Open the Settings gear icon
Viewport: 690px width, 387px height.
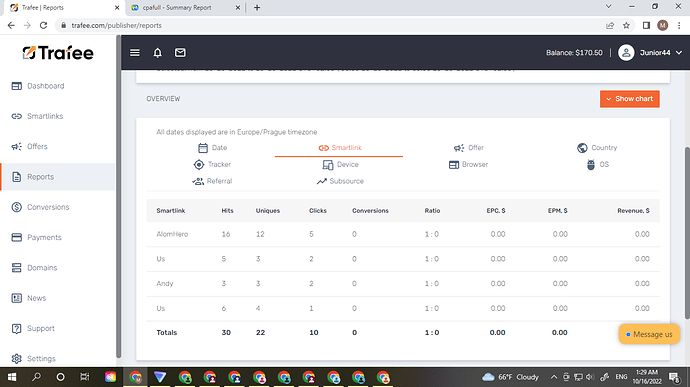[16, 358]
